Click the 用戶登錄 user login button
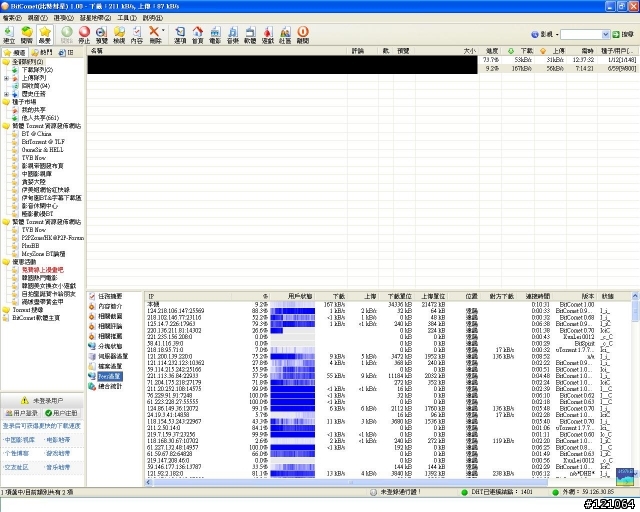 click(x=22, y=413)
